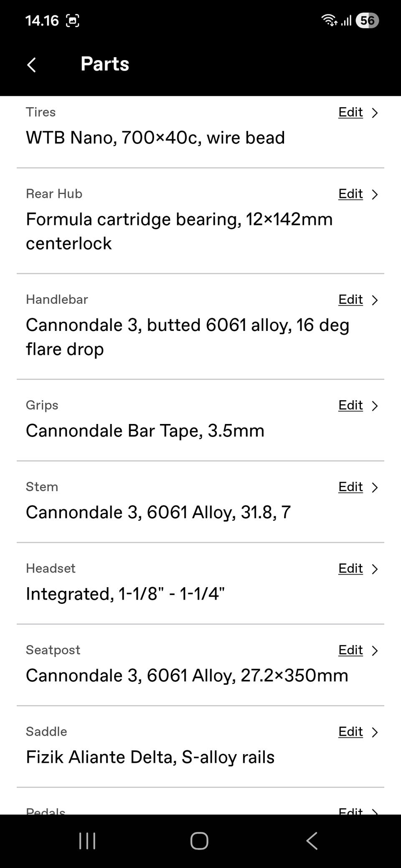Tap the screen recorder status icon
Image resolution: width=401 pixels, height=868 pixels.
point(73,20)
